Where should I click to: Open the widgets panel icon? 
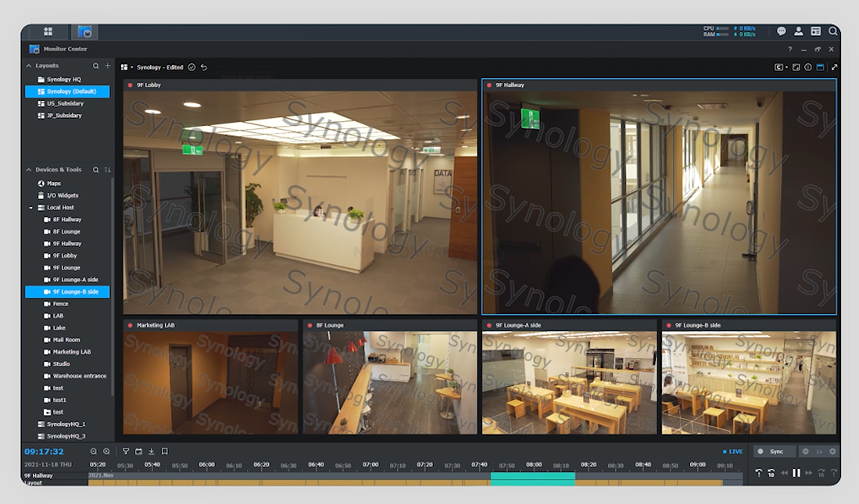click(x=816, y=31)
